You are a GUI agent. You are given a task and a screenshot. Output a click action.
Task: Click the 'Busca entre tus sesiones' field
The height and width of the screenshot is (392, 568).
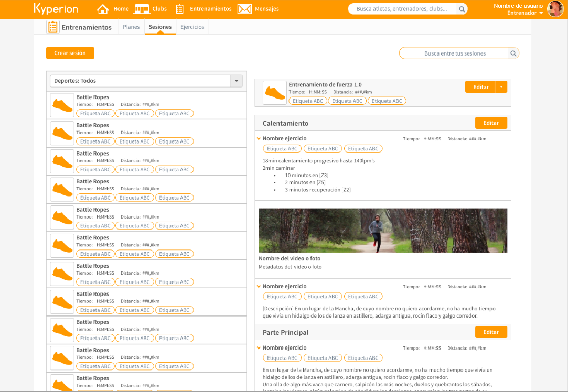coord(454,53)
